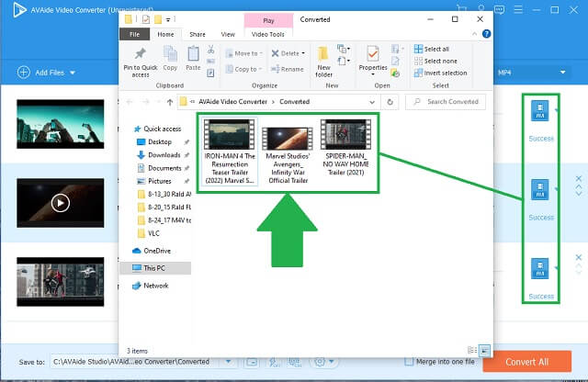Open AVAide hamburger menu icon
Image resolution: width=588 pixels, height=382 pixels.
(518, 9)
